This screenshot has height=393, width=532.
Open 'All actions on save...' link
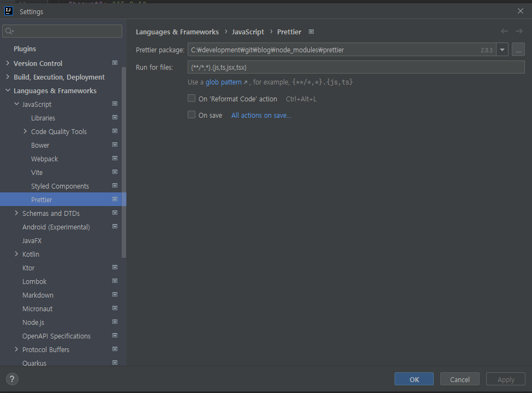coord(261,115)
